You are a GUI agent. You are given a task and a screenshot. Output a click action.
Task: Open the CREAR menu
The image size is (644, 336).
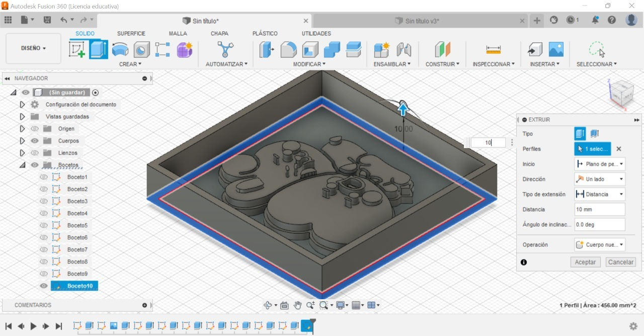(x=130, y=64)
